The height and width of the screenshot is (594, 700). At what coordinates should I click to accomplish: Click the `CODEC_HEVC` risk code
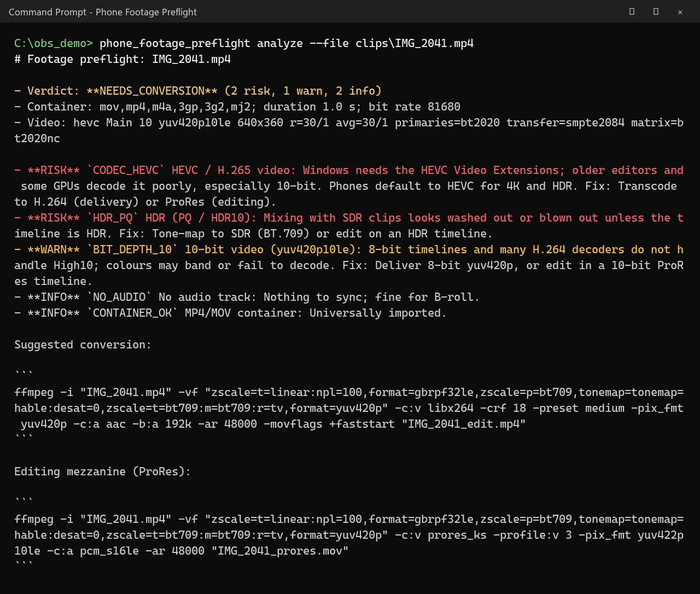[x=126, y=170]
